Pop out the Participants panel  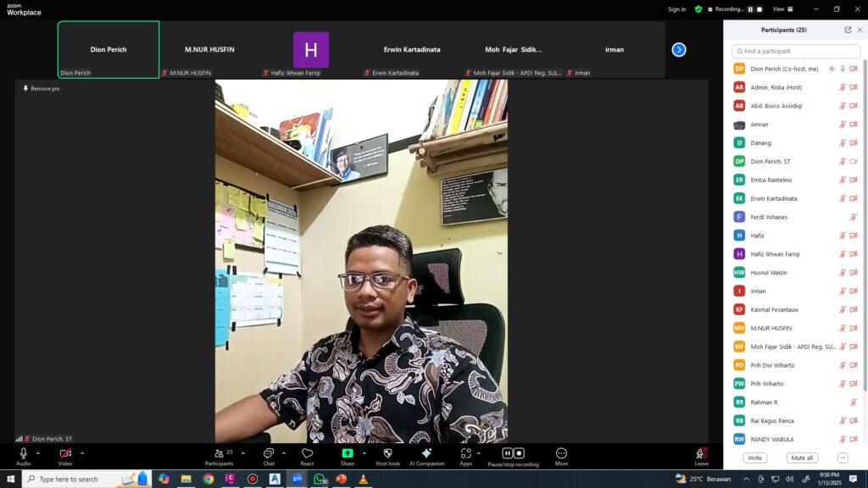point(848,30)
